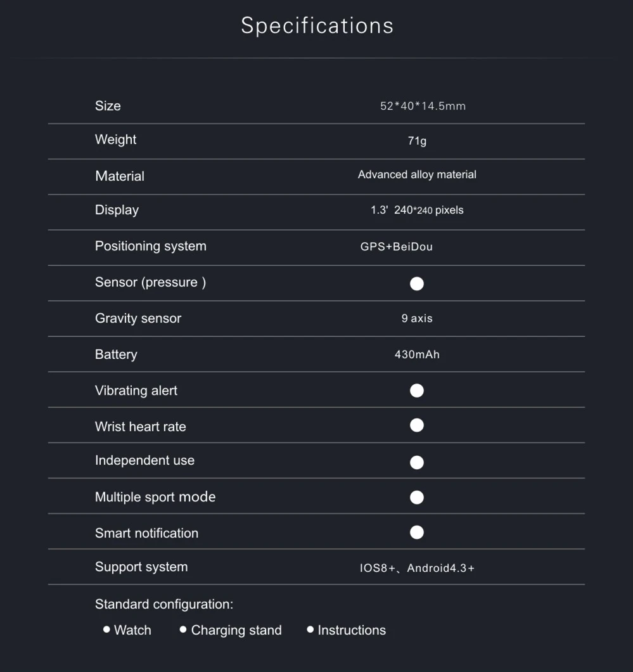
Task: Click the Smart notification white dot
Action: pyautogui.click(x=417, y=533)
